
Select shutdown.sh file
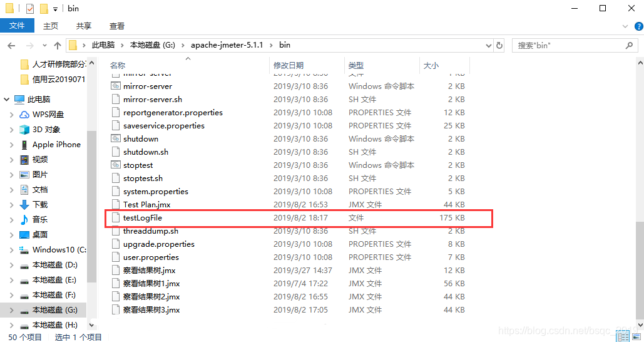click(x=146, y=152)
